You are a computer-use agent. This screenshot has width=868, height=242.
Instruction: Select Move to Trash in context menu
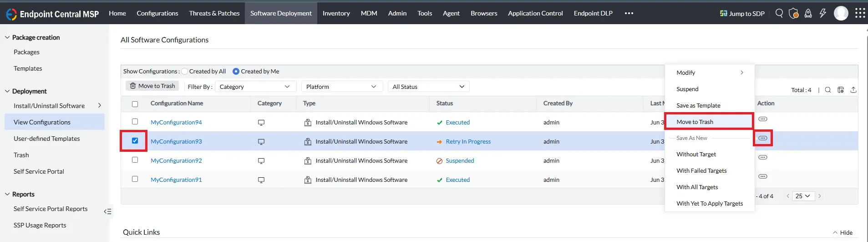coord(709,122)
